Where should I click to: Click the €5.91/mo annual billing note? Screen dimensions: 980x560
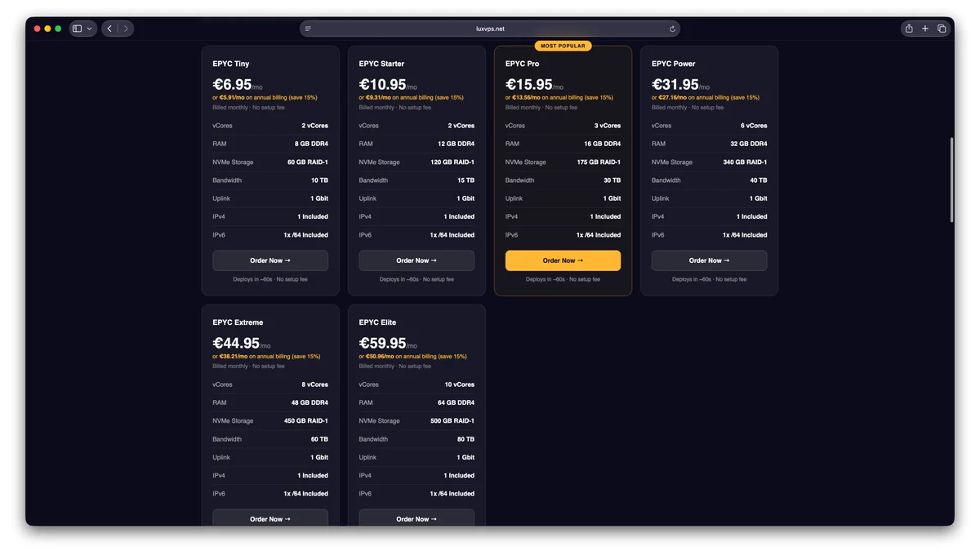point(265,98)
